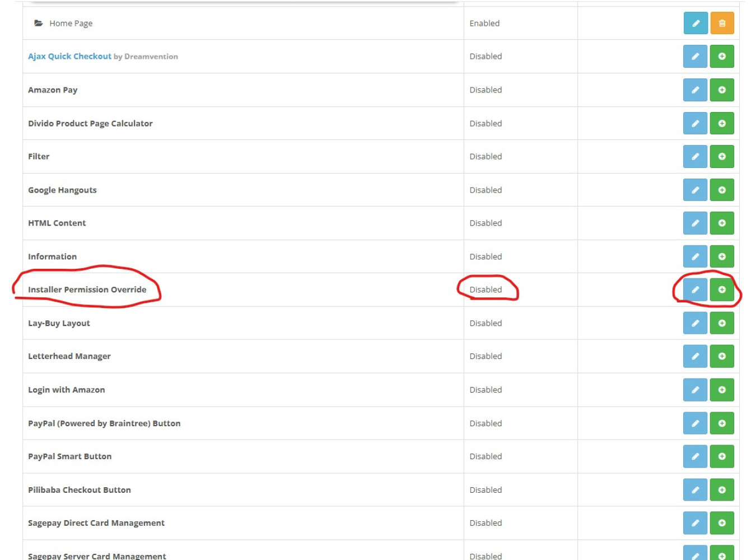Screen dimensions: 756x560
Task: Install the PayPal Smart Button module
Action: (722, 456)
